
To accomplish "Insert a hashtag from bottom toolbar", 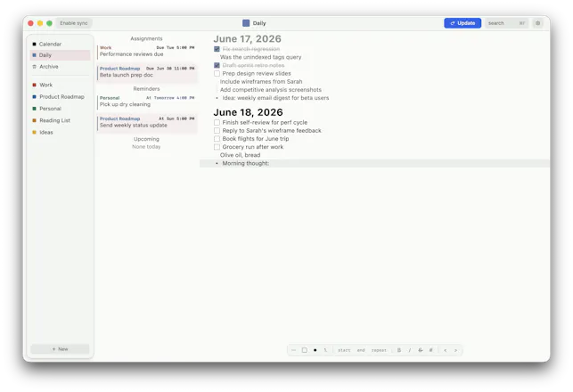I will (430, 350).
